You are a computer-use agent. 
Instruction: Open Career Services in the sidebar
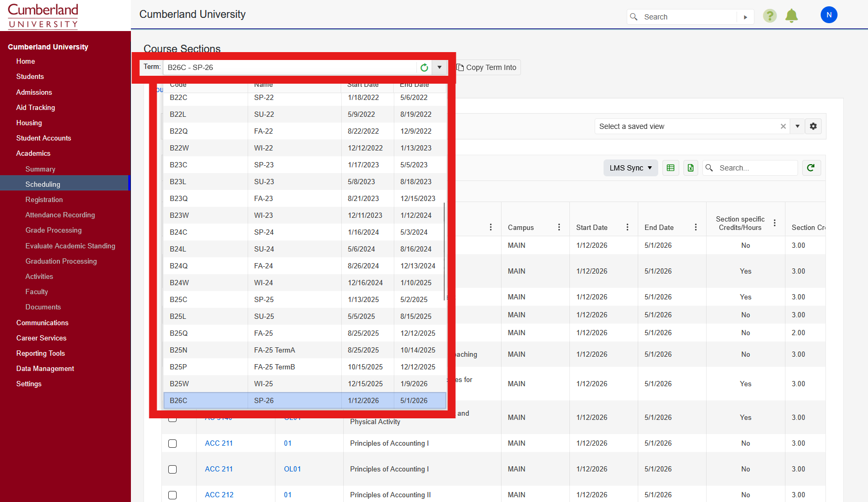click(x=42, y=338)
